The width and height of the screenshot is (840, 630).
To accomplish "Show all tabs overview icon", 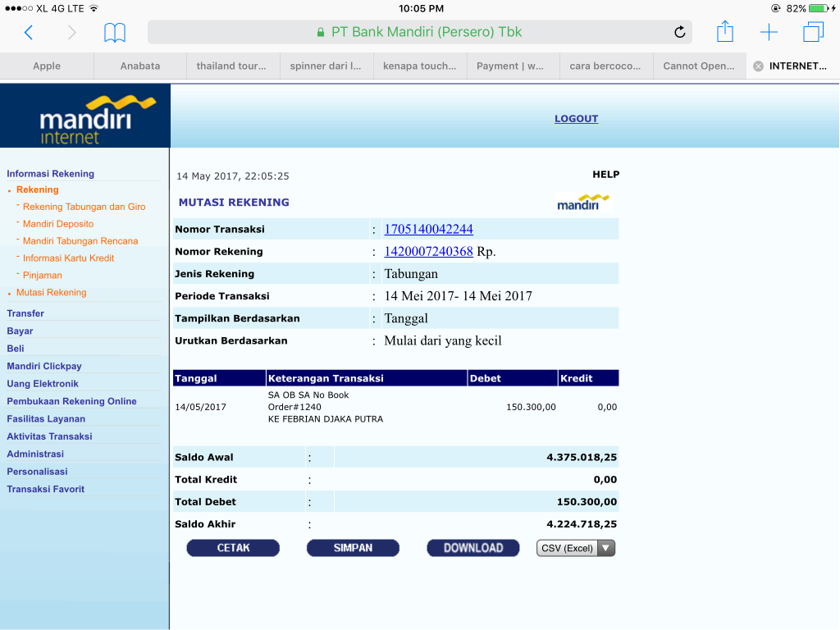I will pyautogui.click(x=813, y=32).
